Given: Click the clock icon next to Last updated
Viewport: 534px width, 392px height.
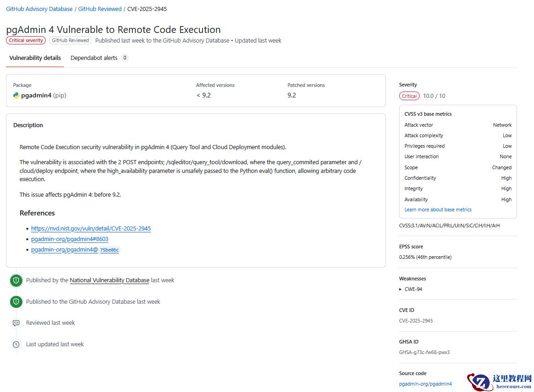Looking at the screenshot, I should coord(16,344).
